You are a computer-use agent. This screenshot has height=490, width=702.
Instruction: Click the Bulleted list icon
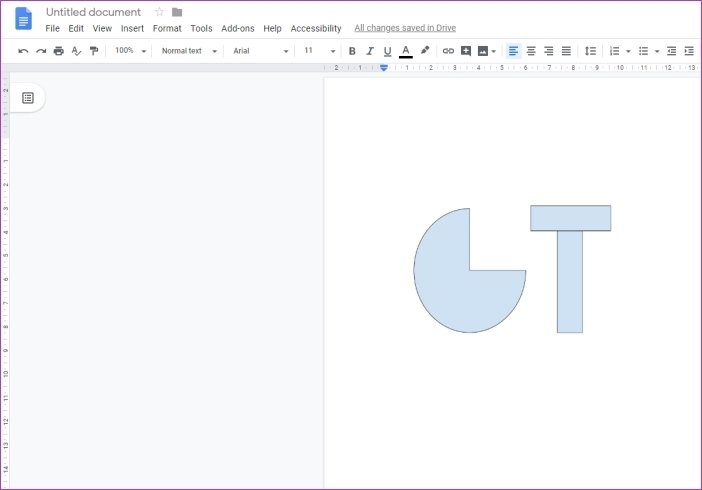point(643,51)
